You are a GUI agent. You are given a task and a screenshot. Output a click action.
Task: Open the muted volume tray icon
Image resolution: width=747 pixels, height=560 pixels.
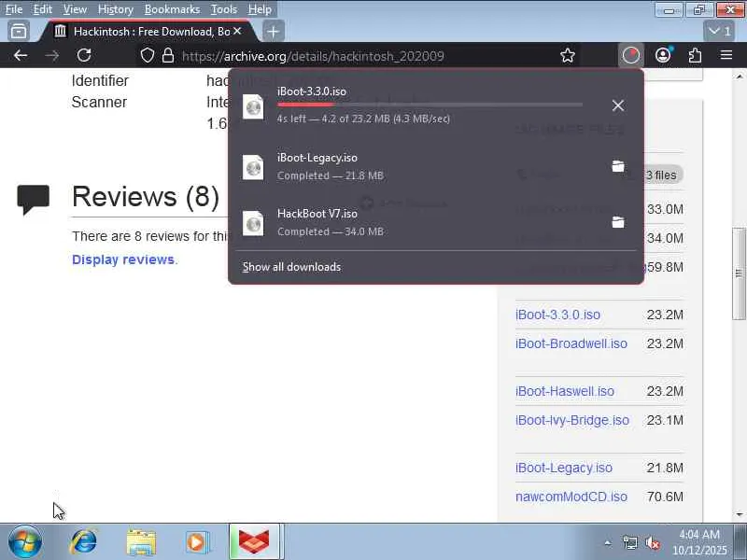coord(653,543)
